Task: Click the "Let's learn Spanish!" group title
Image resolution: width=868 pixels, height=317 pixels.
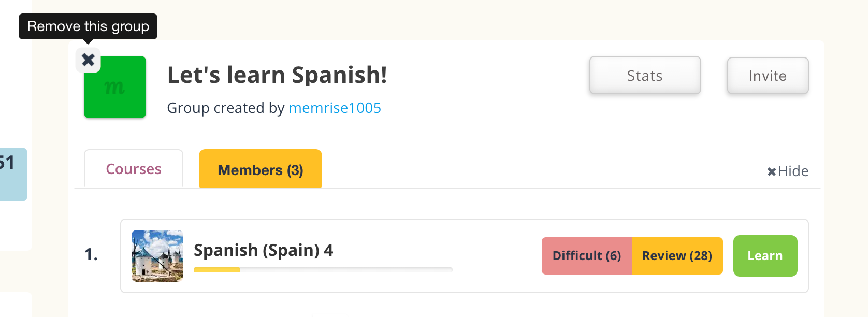Action: (x=277, y=75)
